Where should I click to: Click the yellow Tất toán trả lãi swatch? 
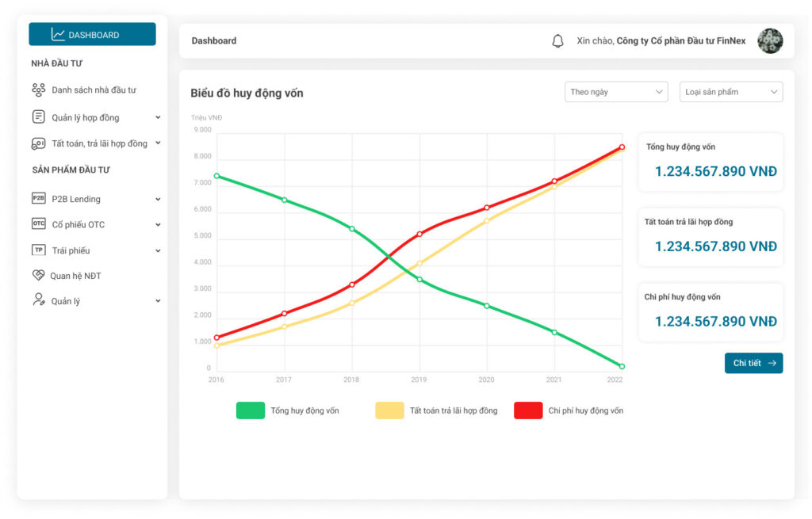pos(389,410)
